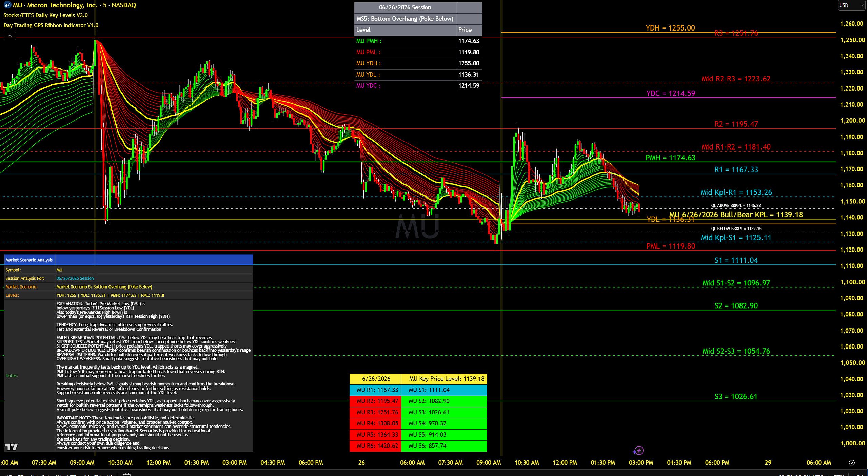Click the S2 = 1082.90 chart label

[x=736, y=306]
